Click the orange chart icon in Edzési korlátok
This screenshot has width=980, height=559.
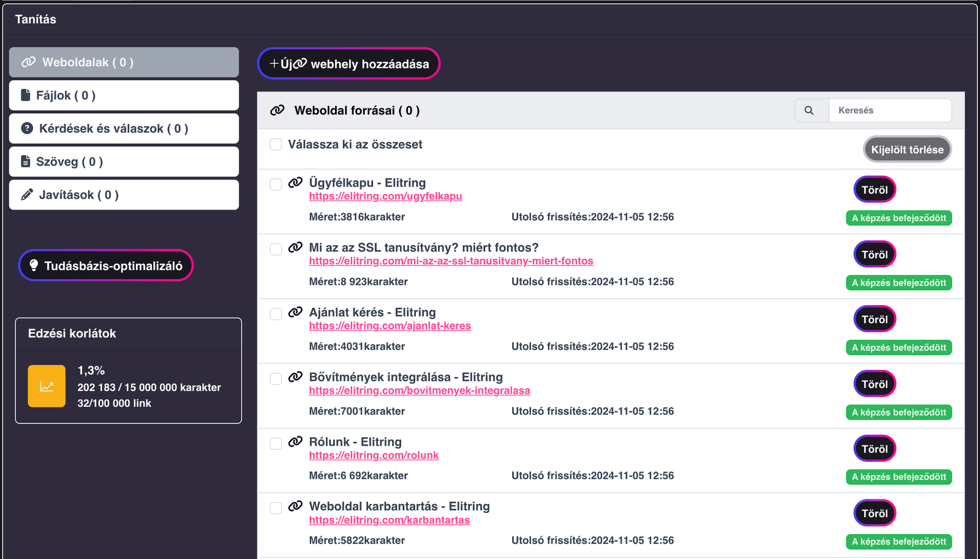(x=47, y=386)
